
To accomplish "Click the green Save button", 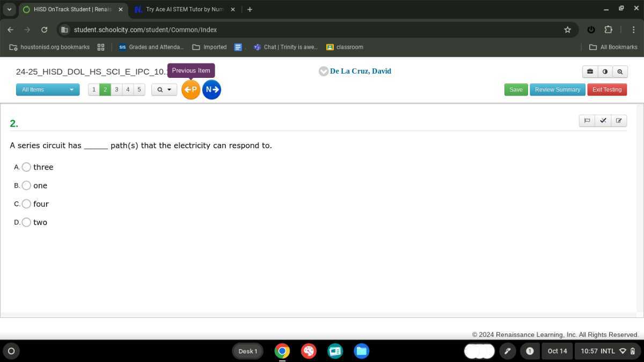I will [516, 90].
